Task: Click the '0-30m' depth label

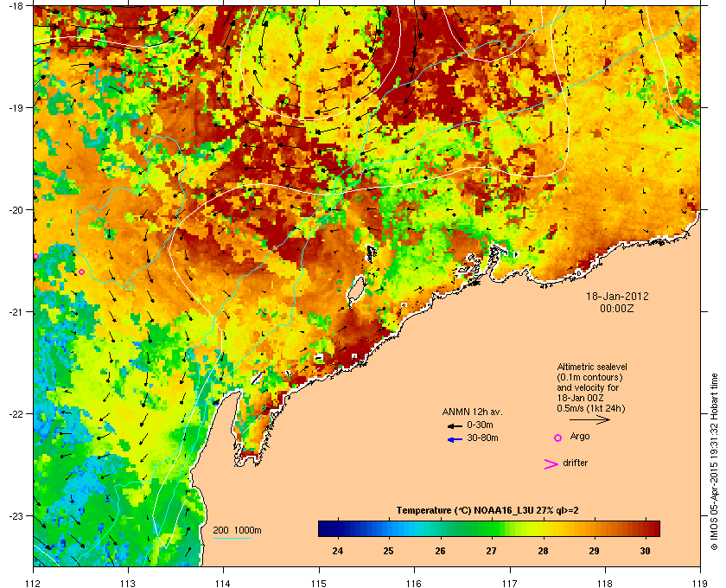Action: pyautogui.click(x=480, y=425)
